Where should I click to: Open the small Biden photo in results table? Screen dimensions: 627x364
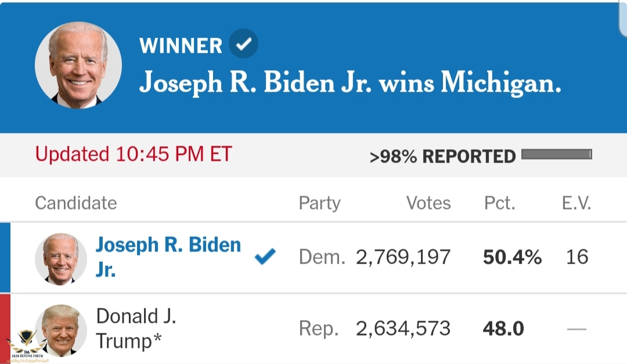click(x=61, y=259)
